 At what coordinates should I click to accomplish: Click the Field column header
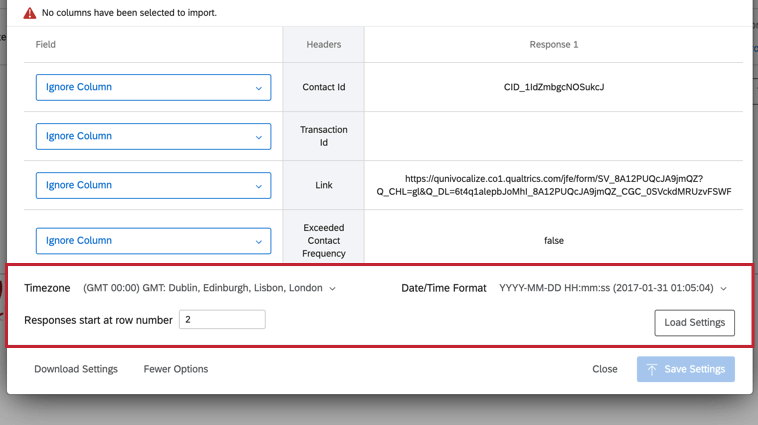click(46, 44)
